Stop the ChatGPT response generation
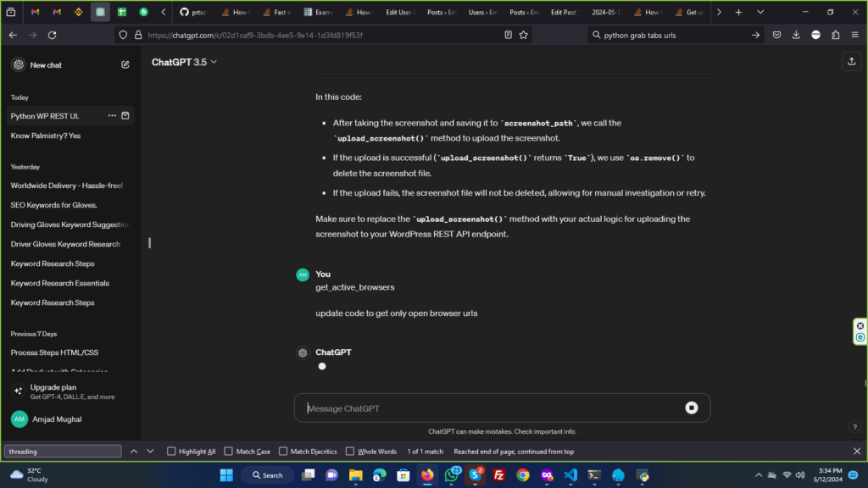868x488 pixels. 691,408
